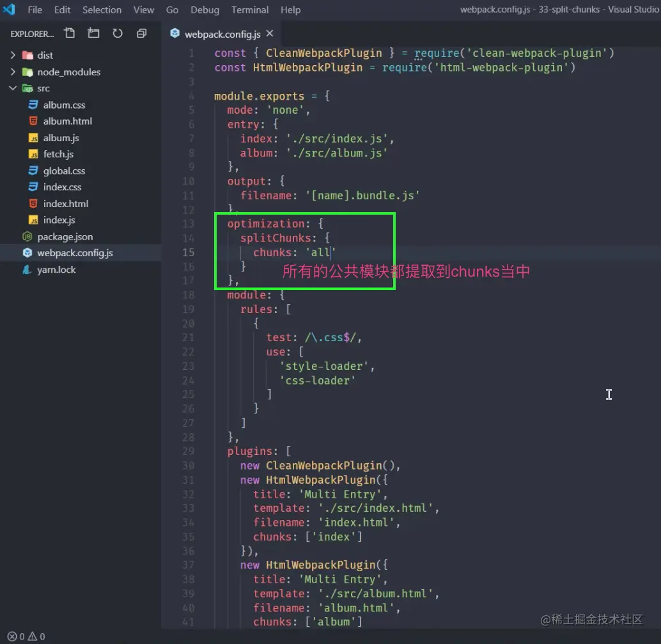Screen dimensions: 661x644
Task: Click 'style-loader' string on line 23
Action: coord(323,366)
